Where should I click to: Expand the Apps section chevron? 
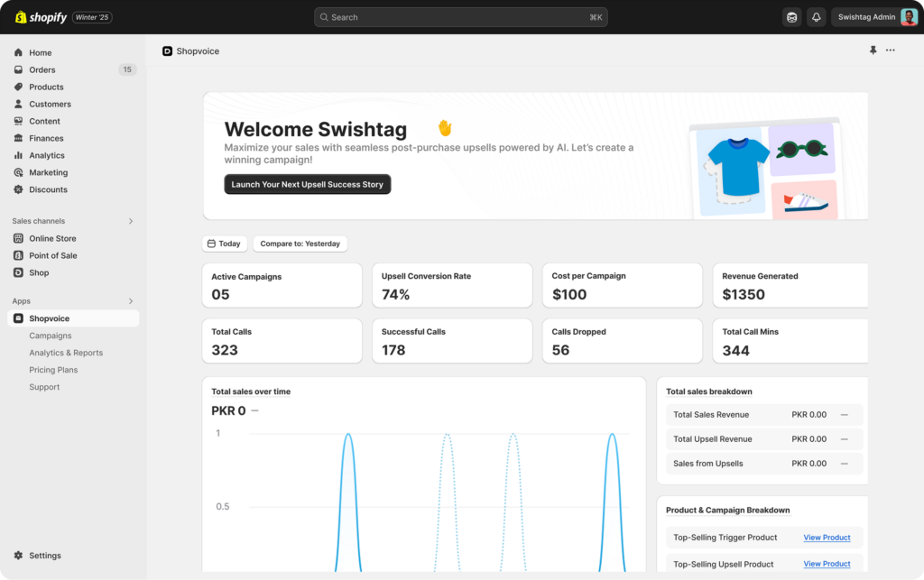tap(131, 301)
